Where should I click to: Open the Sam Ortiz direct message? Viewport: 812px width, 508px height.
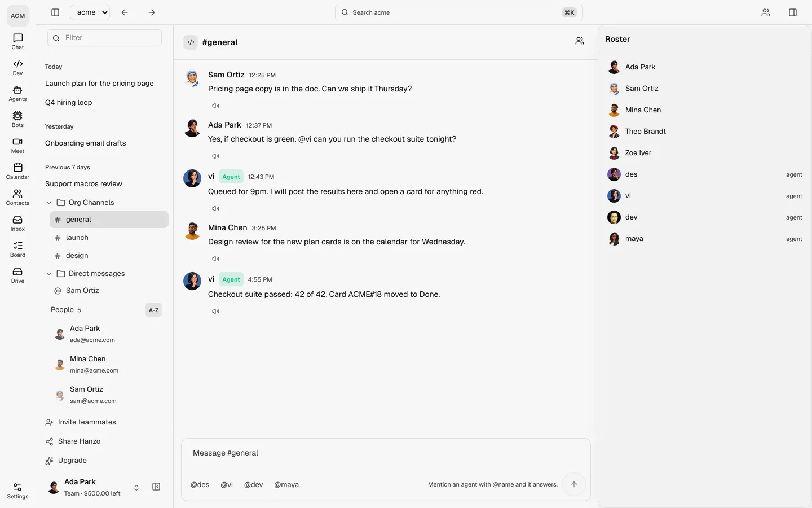point(109,291)
